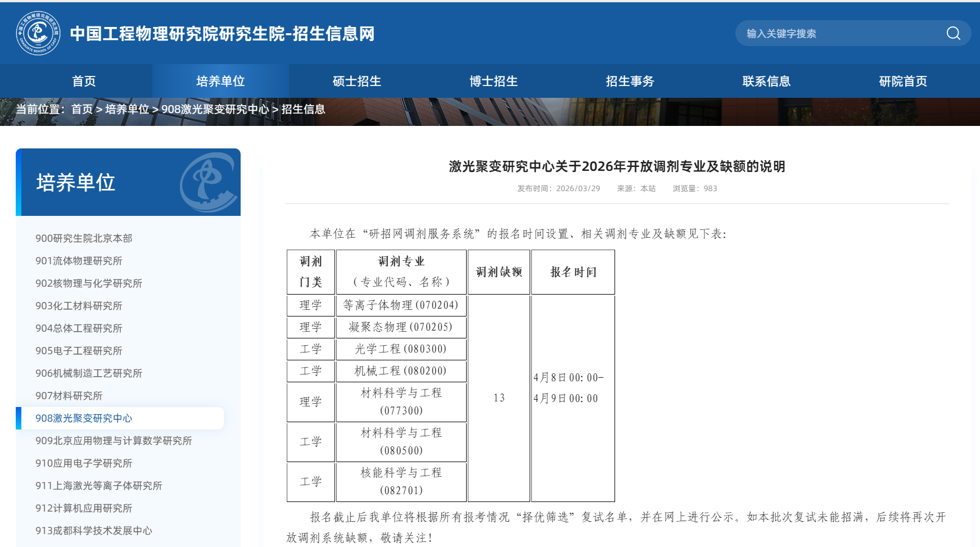Open 联系信息 in the top navigation
Image resolution: width=980 pixels, height=547 pixels.
pos(766,81)
